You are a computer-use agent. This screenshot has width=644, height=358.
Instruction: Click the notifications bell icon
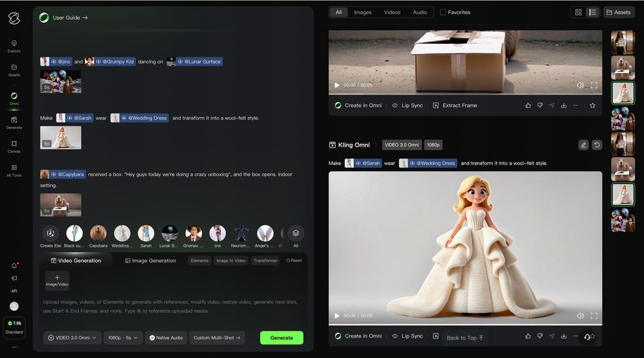point(14,266)
